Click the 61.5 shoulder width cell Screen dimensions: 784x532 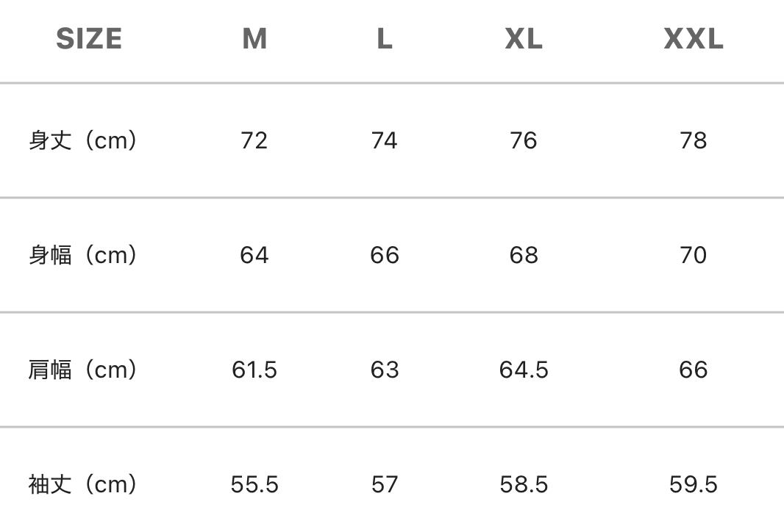click(x=254, y=370)
